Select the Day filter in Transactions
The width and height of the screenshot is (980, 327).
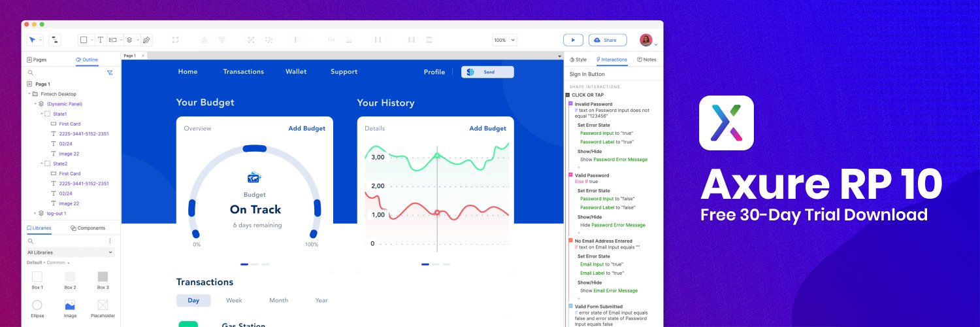[x=193, y=300]
